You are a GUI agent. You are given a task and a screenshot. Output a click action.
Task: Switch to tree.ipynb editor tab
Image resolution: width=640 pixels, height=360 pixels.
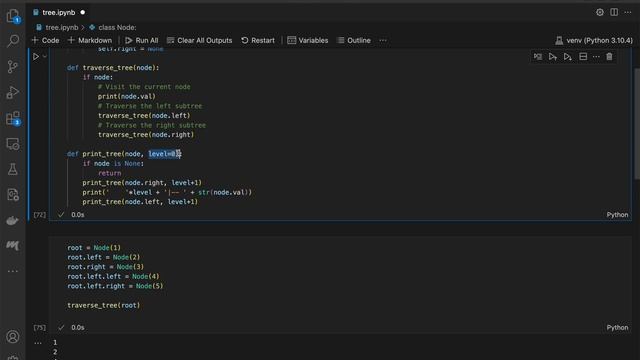point(60,13)
